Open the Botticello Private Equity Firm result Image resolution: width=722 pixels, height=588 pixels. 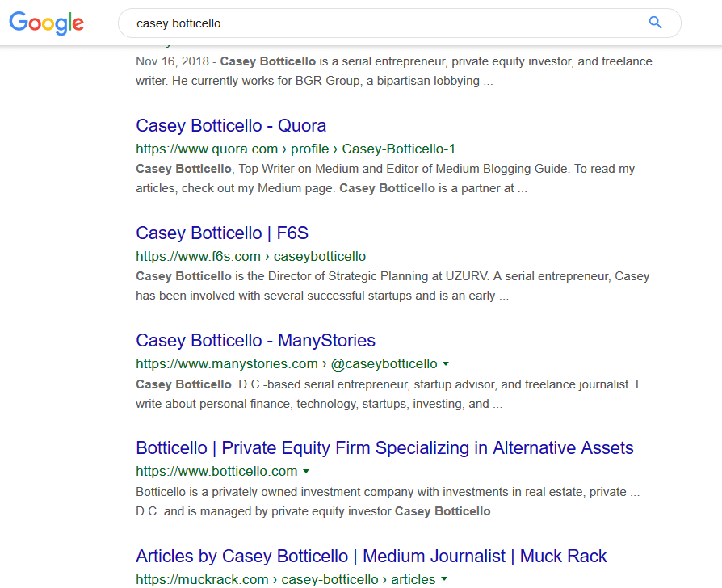384,448
